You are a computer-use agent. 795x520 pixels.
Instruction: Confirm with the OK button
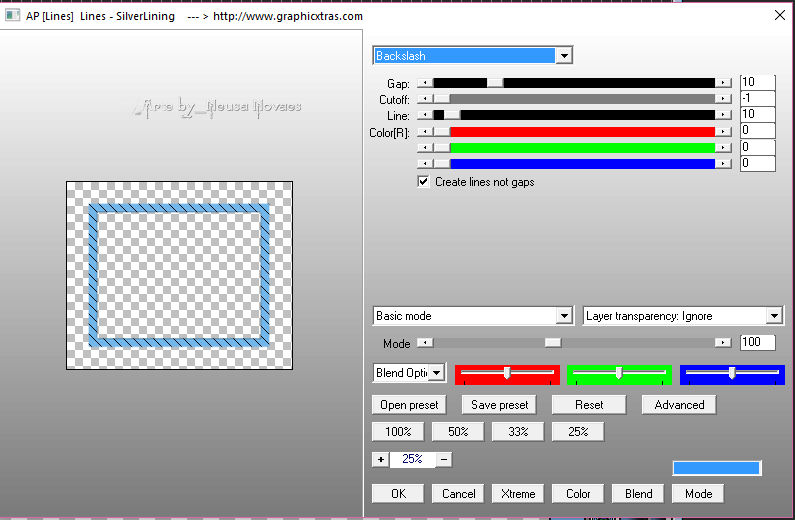(x=398, y=494)
